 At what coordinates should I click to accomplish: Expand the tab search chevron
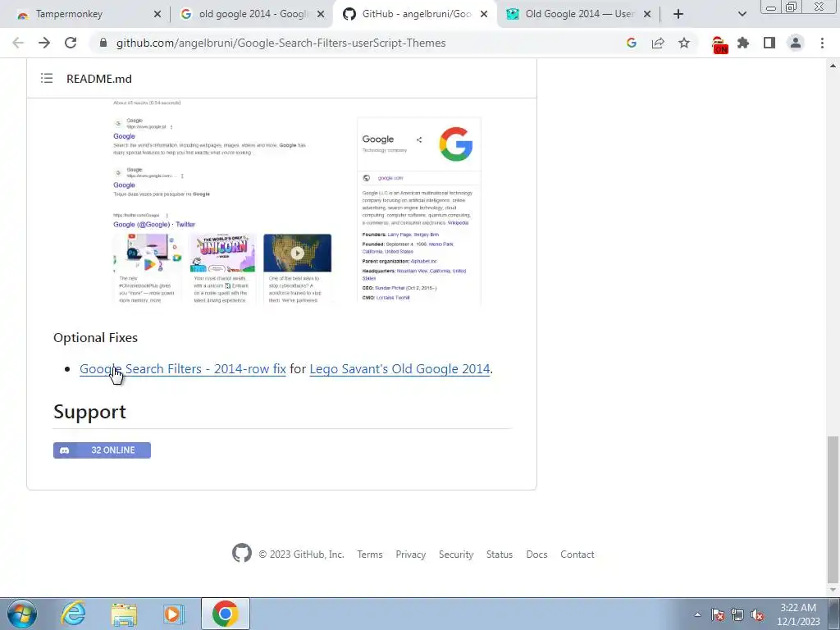(742, 14)
